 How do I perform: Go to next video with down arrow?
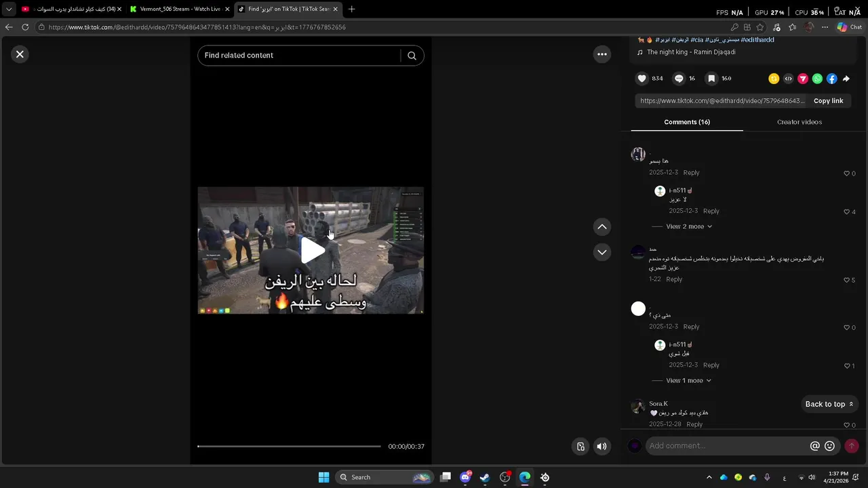coord(602,252)
